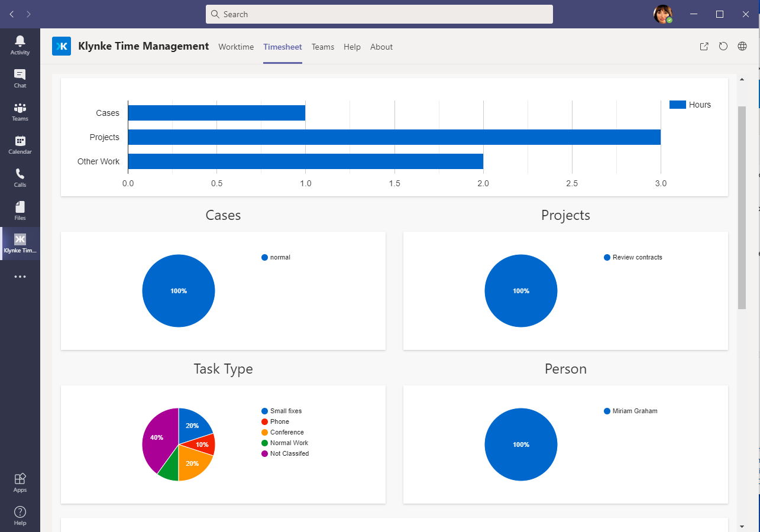Open the About tab

pos(381,47)
